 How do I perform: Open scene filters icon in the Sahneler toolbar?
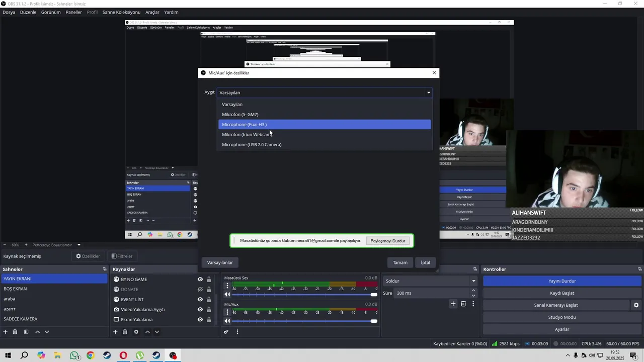[26, 332]
